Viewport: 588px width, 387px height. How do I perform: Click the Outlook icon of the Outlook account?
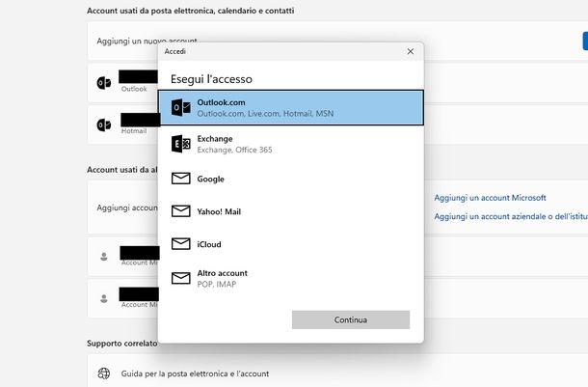coord(104,83)
